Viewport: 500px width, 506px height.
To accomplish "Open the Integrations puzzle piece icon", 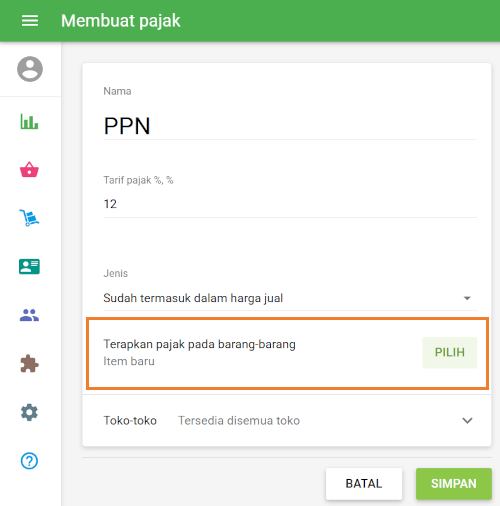I will (29, 363).
